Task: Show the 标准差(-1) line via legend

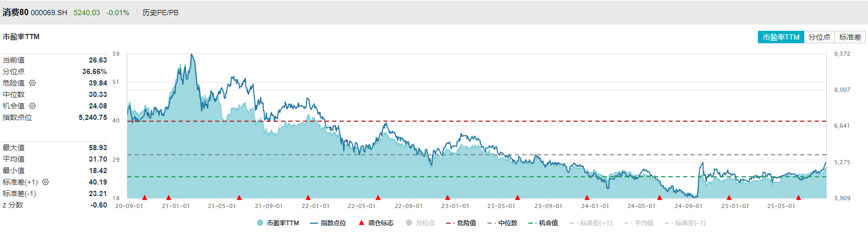Action: [685, 223]
